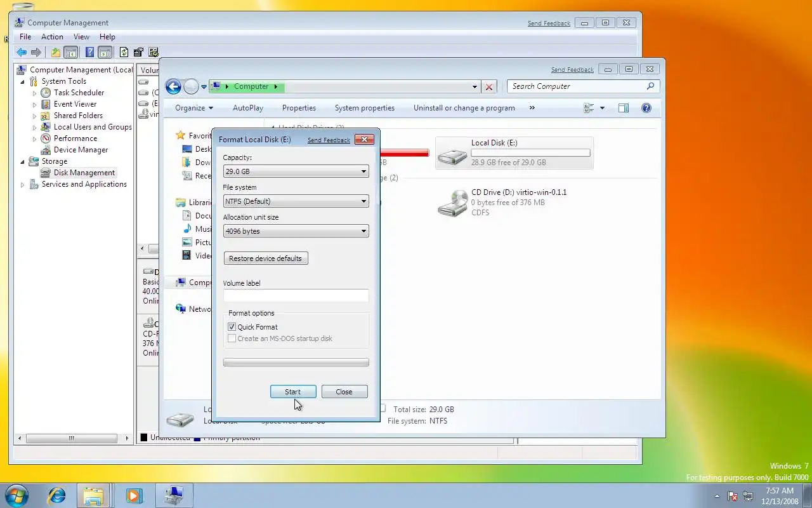Click Forward arrow in Computer Management toolbar
Viewport: 812px width, 508px height.
coord(36,53)
